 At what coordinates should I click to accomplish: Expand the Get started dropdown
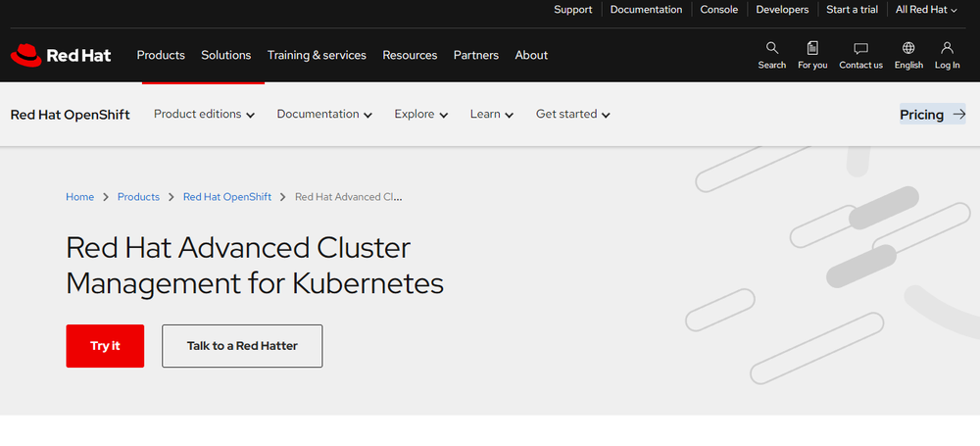point(573,115)
